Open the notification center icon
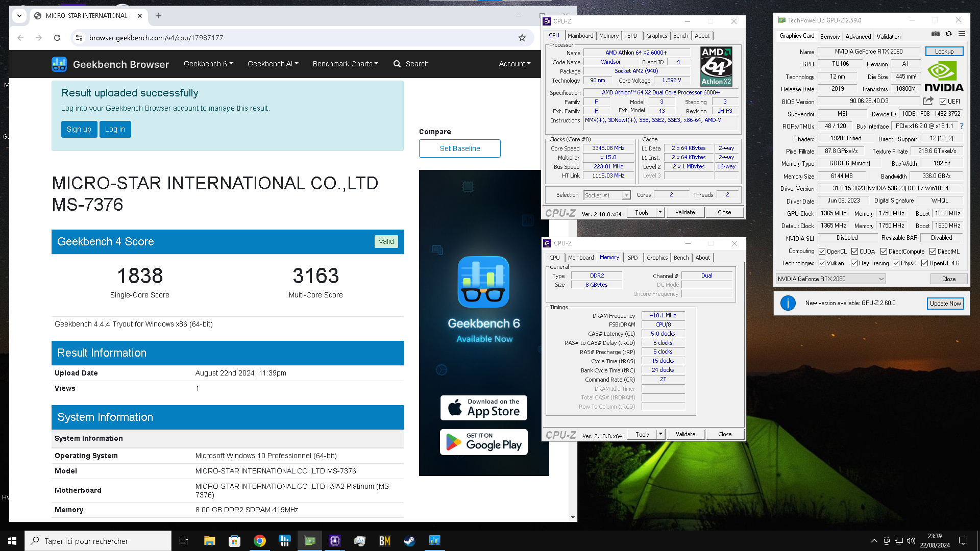 coord(963,541)
